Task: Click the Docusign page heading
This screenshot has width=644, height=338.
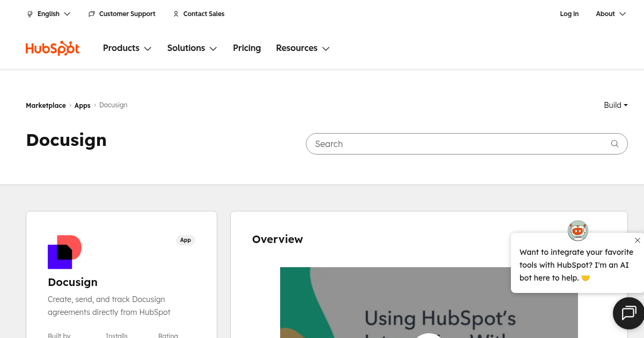Action: 67,140
